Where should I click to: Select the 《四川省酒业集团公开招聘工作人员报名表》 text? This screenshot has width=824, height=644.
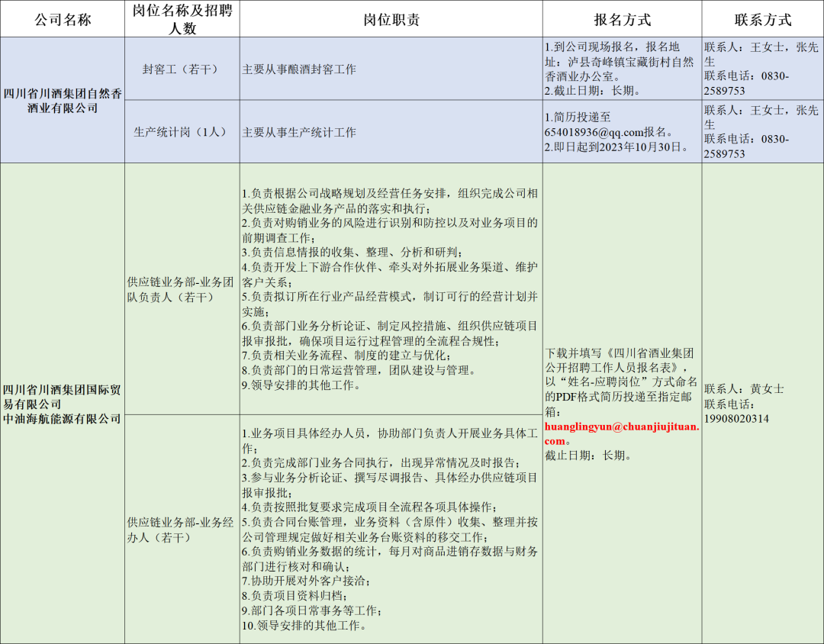619,360
